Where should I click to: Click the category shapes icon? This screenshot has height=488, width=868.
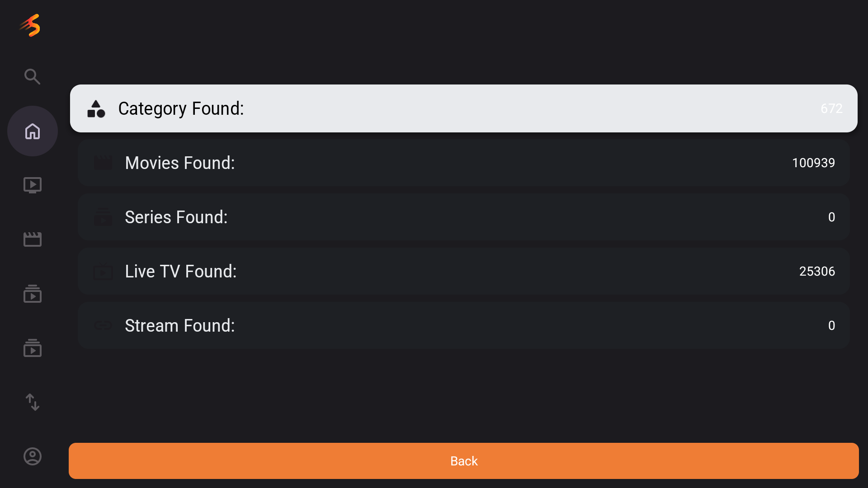96,108
